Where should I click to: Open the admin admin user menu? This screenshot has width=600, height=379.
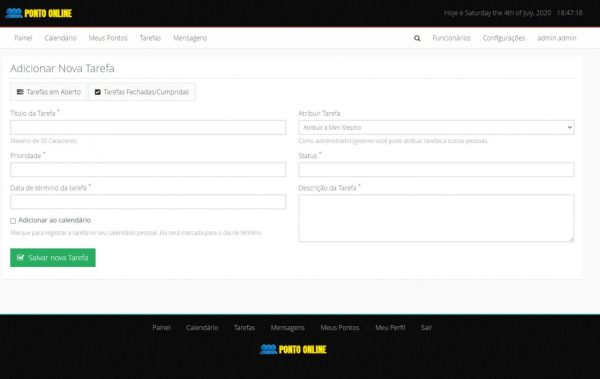coord(556,38)
